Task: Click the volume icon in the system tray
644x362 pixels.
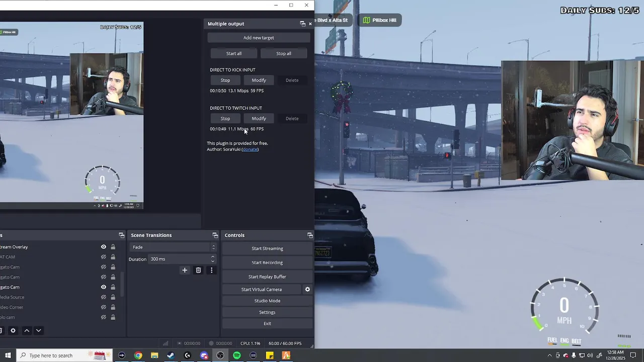Action: (x=590, y=355)
